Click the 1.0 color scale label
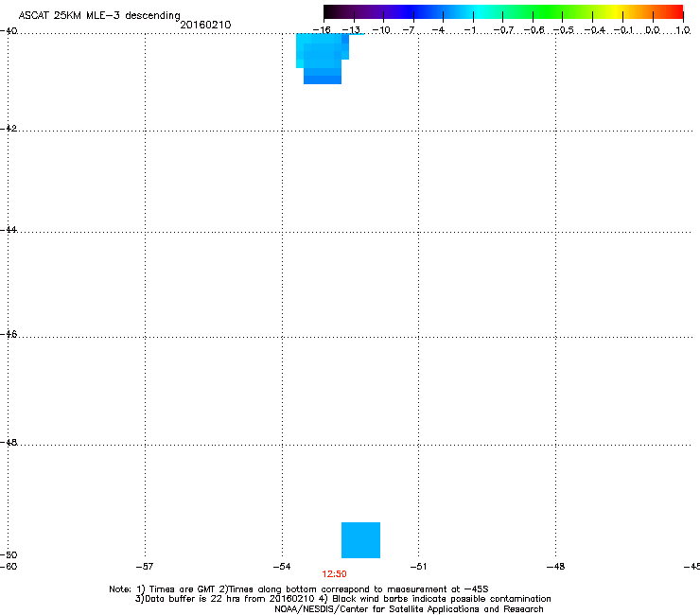 [x=683, y=30]
